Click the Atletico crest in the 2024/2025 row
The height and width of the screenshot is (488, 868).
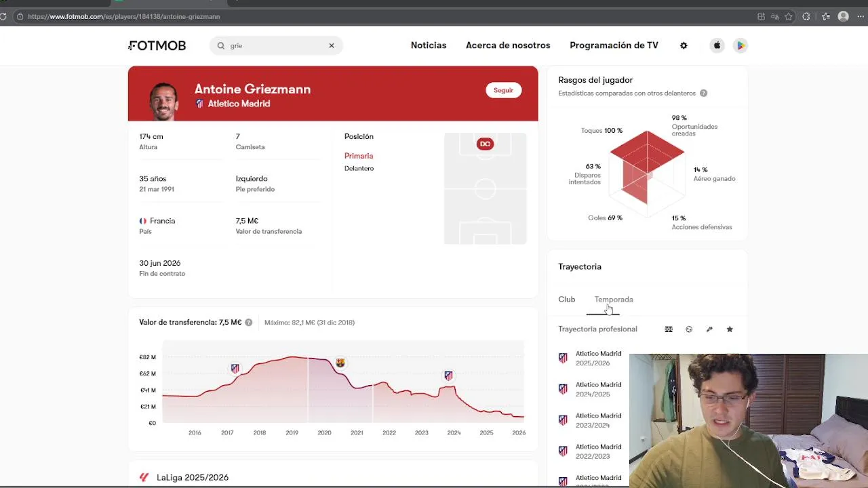[x=563, y=389]
